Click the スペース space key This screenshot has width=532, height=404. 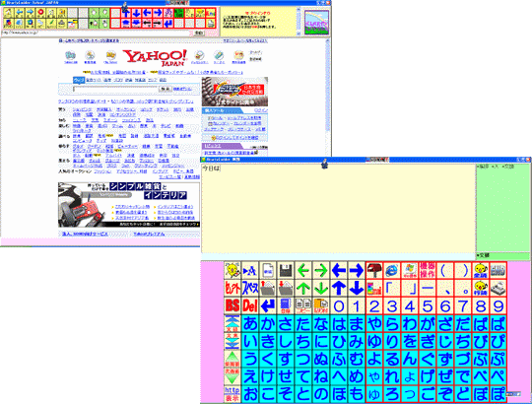tap(250, 288)
